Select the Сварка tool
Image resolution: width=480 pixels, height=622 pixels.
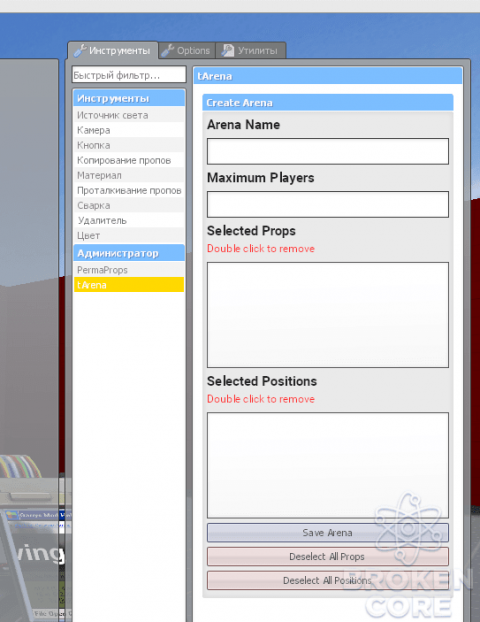click(x=129, y=205)
